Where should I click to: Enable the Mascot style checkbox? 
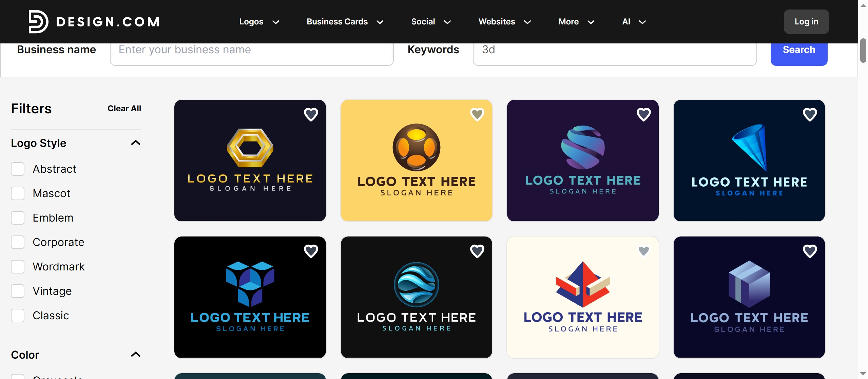[x=18, y=193]
